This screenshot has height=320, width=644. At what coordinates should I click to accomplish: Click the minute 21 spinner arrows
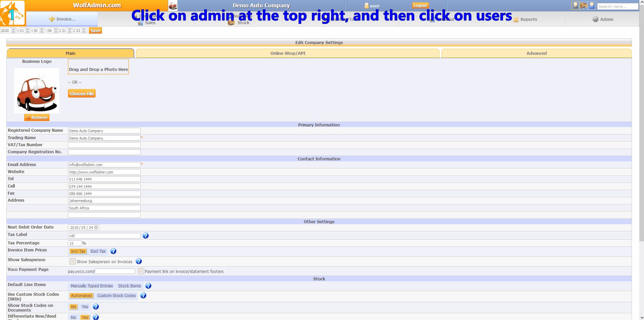70,31
